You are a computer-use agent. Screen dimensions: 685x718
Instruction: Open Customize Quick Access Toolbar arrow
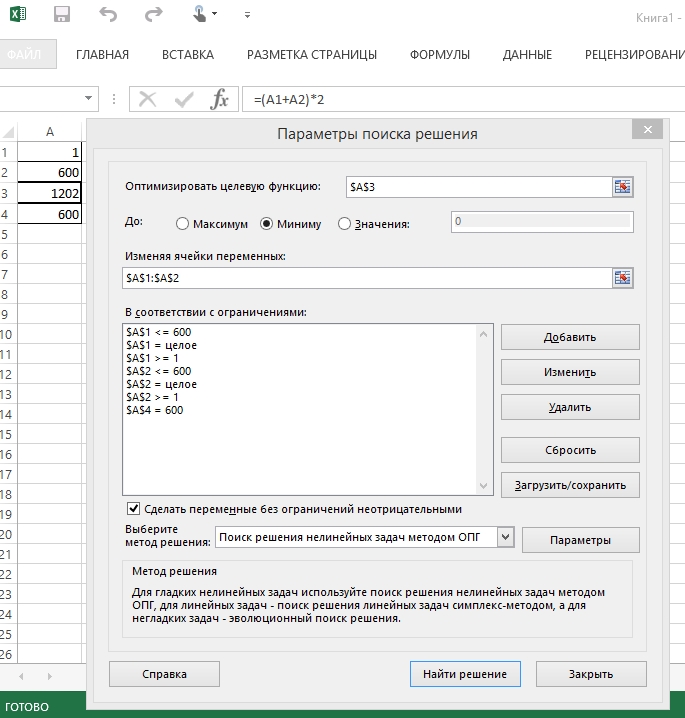[x=247, y=15]
